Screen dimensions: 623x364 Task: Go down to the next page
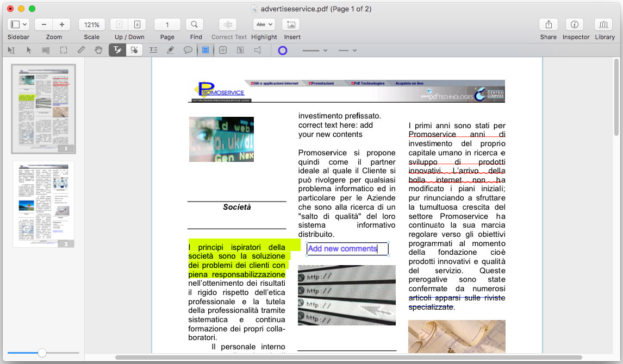pos(137,24)
